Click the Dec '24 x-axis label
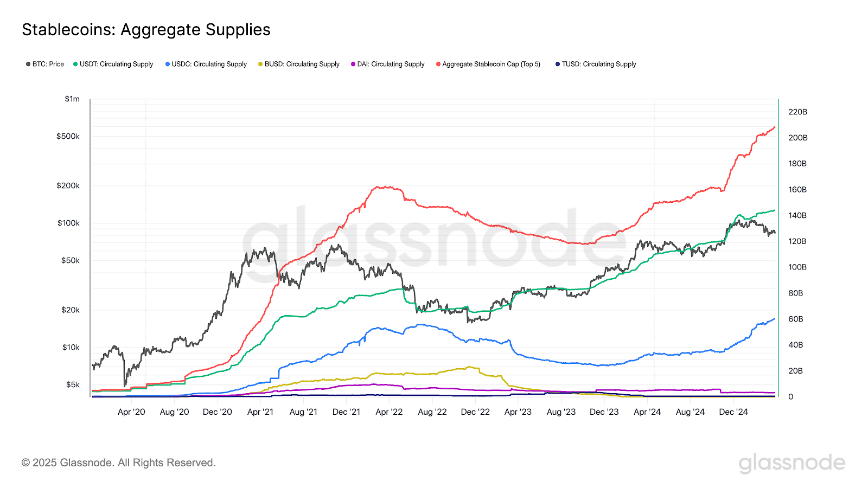 733,412
